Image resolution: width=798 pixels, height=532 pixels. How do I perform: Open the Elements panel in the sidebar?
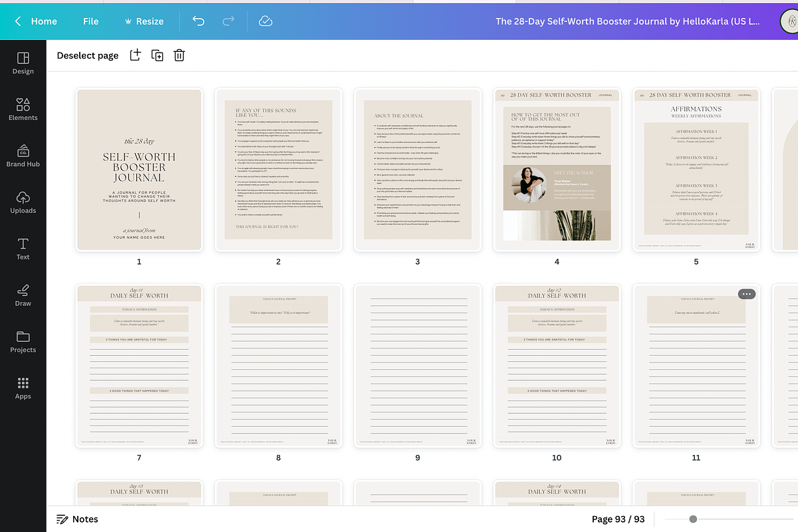click(x=23, y=110)
